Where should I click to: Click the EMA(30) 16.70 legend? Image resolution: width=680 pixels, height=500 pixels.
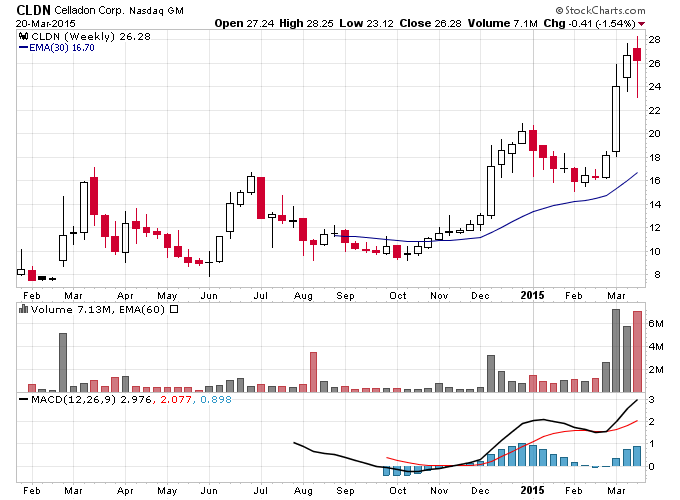click(62, 47)
